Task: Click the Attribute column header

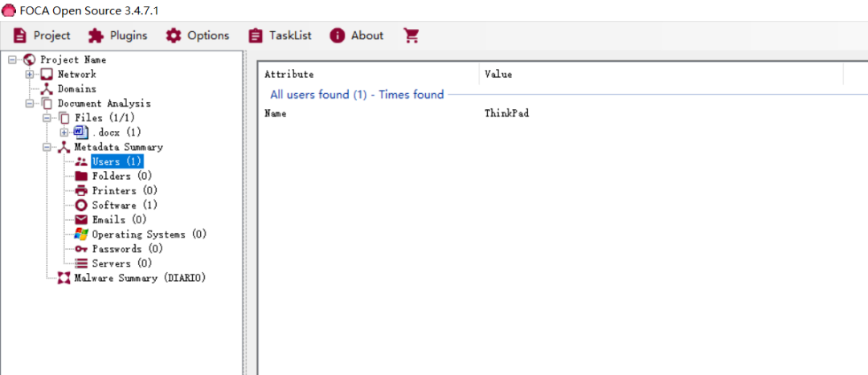Action: click(370, 74)
